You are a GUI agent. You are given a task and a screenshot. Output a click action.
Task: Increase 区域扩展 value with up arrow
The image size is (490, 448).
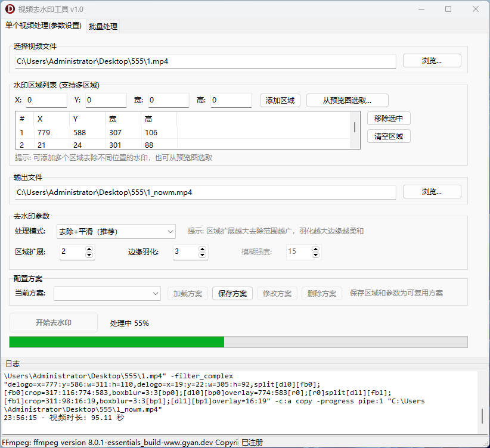(89, 248)
